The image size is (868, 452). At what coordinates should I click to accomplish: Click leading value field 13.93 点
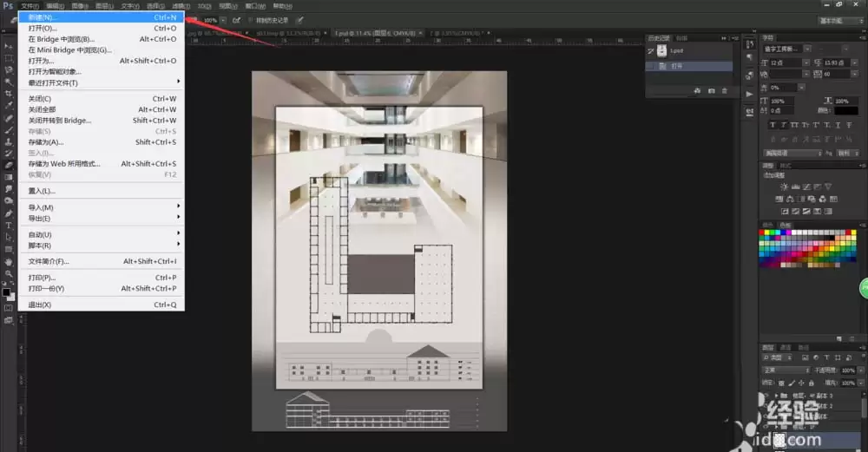point(837,62)
